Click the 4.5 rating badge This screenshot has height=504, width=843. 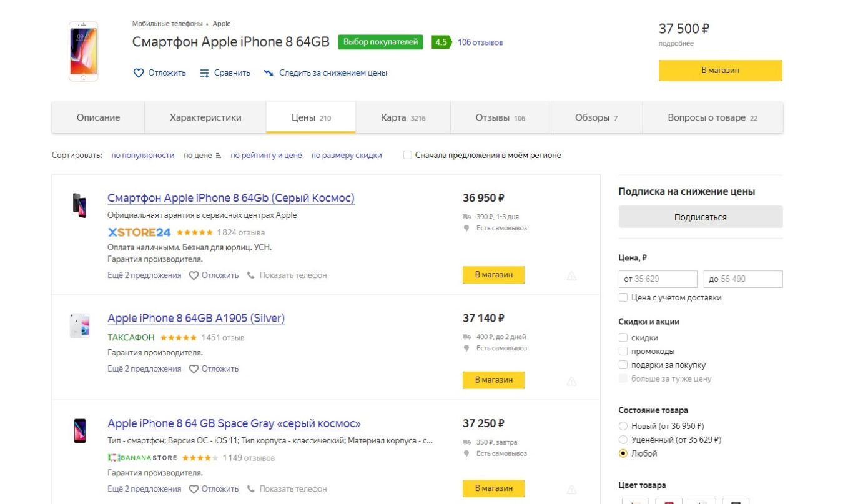coord(441,42)
